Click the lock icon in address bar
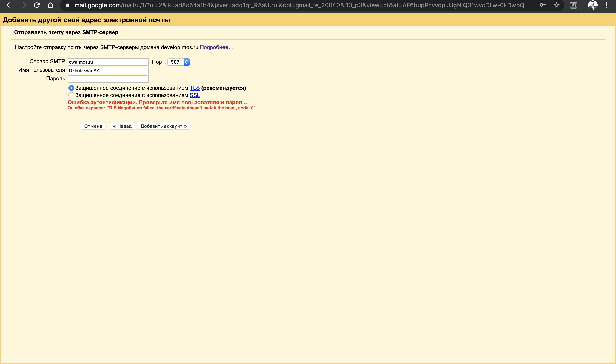 [x=68, y=5]
